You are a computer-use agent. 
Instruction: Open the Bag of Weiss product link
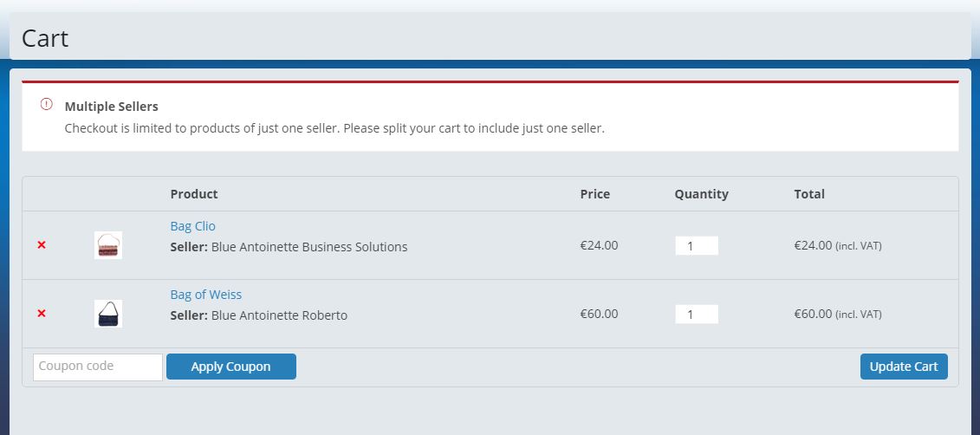(205, 295)
